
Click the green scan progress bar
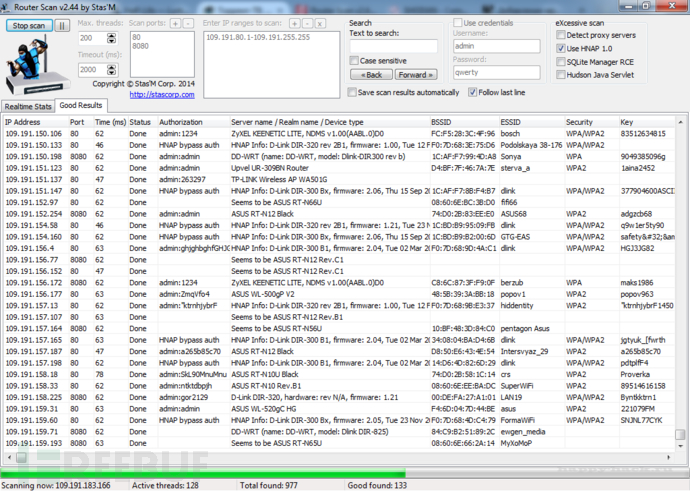203,474
